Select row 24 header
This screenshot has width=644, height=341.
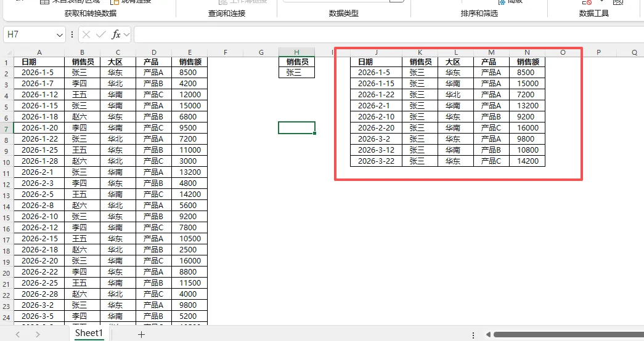click(x=7, y=317)
